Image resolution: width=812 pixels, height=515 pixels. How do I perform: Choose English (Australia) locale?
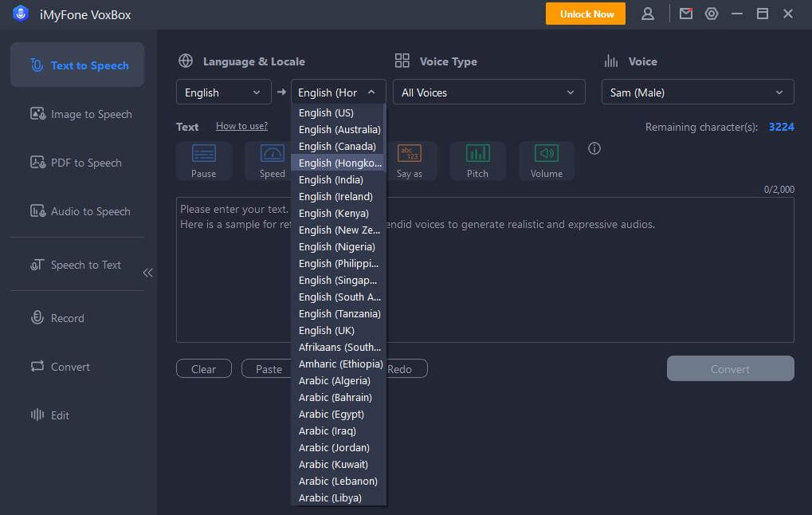[338, 129]
